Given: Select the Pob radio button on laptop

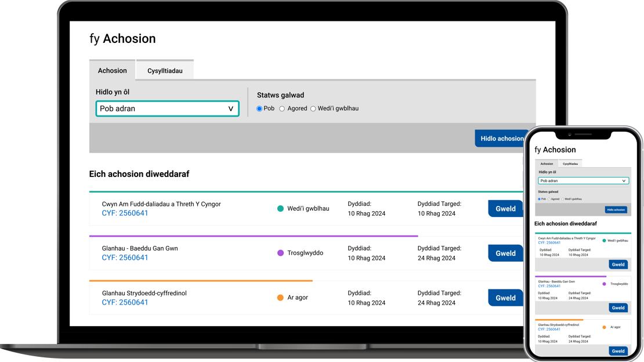Looking at the screenshot, I should tap(259, 108).
